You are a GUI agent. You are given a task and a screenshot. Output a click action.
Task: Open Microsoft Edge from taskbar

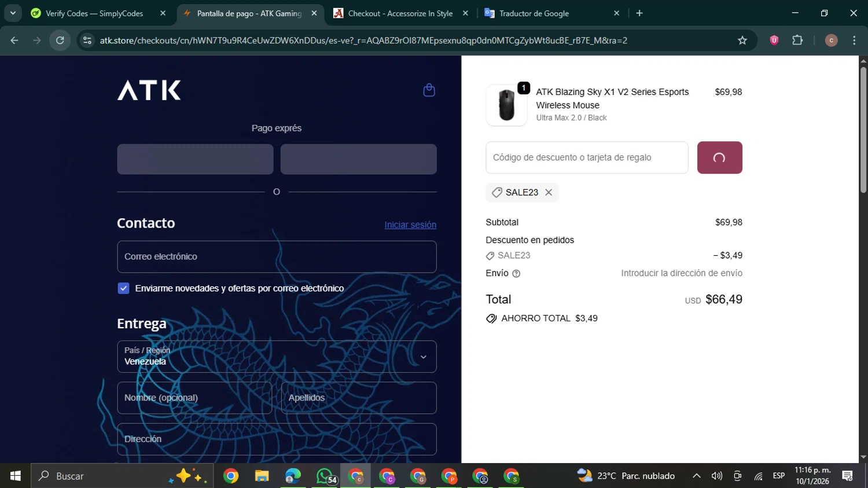293,476
